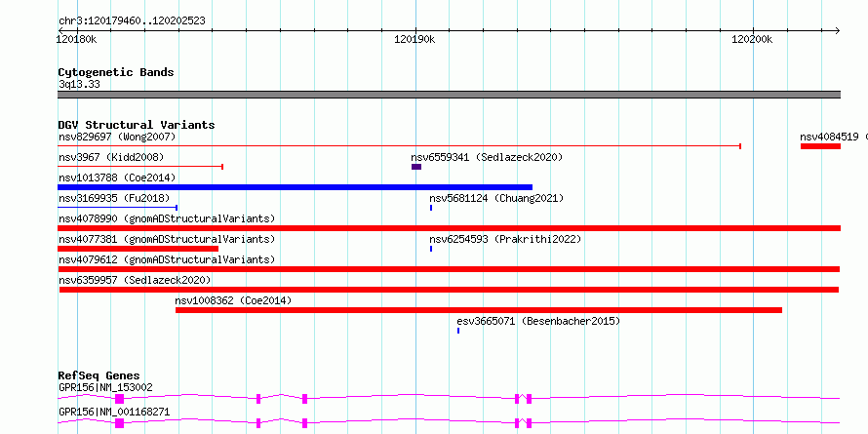Click the 120200k ruler label

pyautogui.click(x=752, y=39)
